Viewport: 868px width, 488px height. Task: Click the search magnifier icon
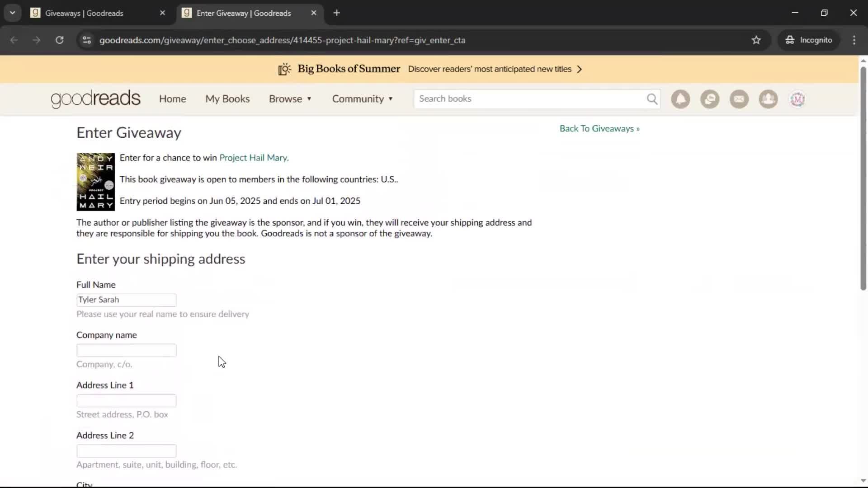coord(652,99)
